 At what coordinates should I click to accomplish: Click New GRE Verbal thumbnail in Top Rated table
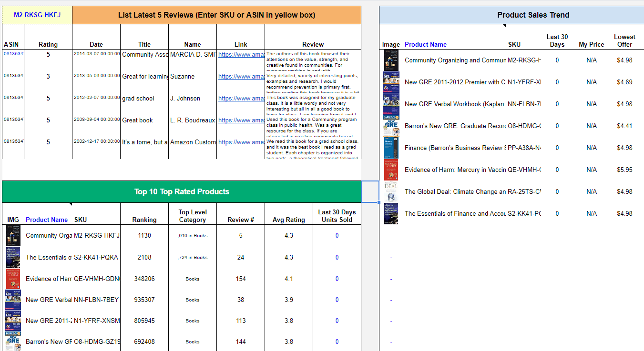[13, 300]
